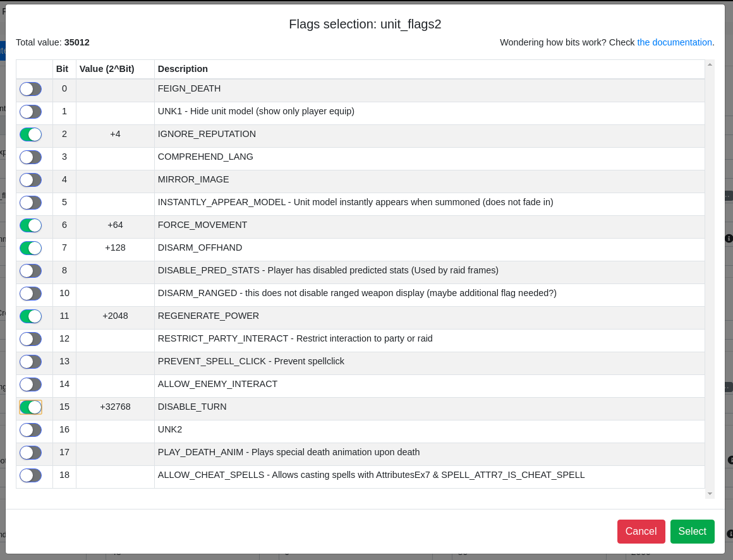Enable RESTRICT_PARTY_INTERACT flag
Image resolution: width=733 pixels, height=560 pixels.
pyautogui.click(x=30, y=339)
